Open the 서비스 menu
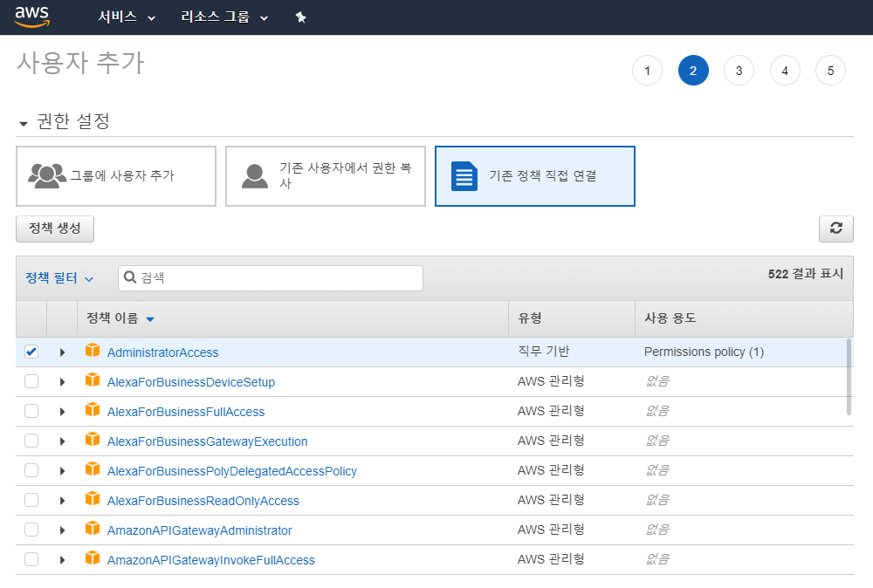Viewport: 873px width, 588px height. coord(127,17)
